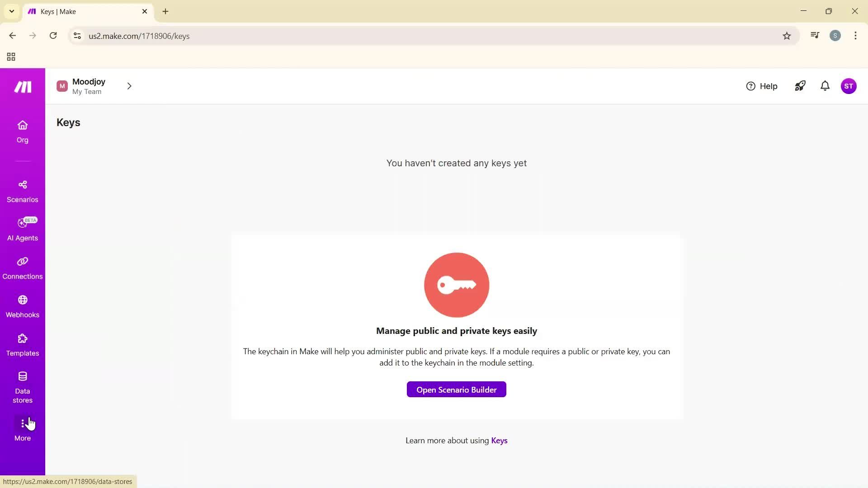868x488 pixels.
Task: Open the Templates section
Action: [x=22, y=345]
